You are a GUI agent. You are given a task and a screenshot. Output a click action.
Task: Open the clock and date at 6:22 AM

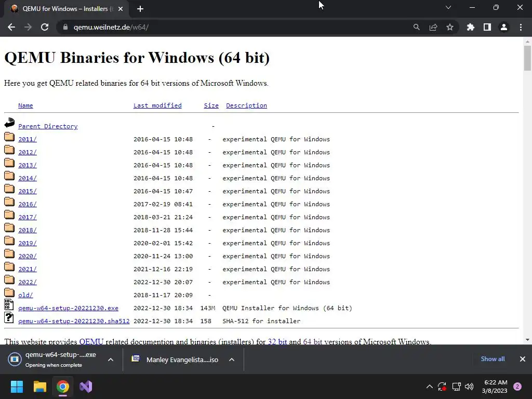coord(495,387)
